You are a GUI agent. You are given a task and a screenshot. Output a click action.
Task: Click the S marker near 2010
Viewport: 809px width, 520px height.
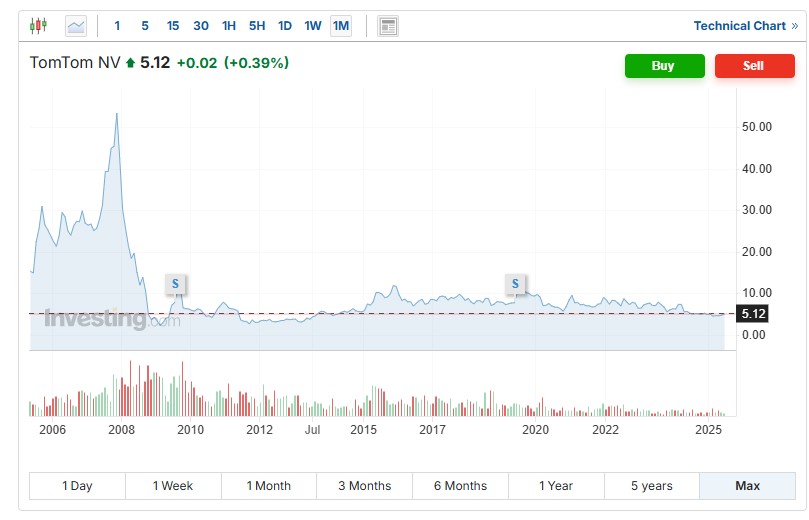tap(175, 284)
